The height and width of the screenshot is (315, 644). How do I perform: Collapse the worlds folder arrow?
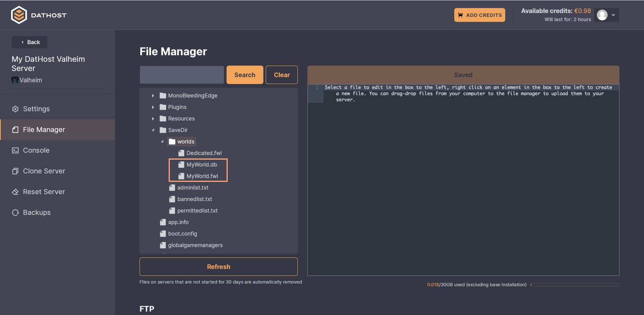tap(162, 142)
